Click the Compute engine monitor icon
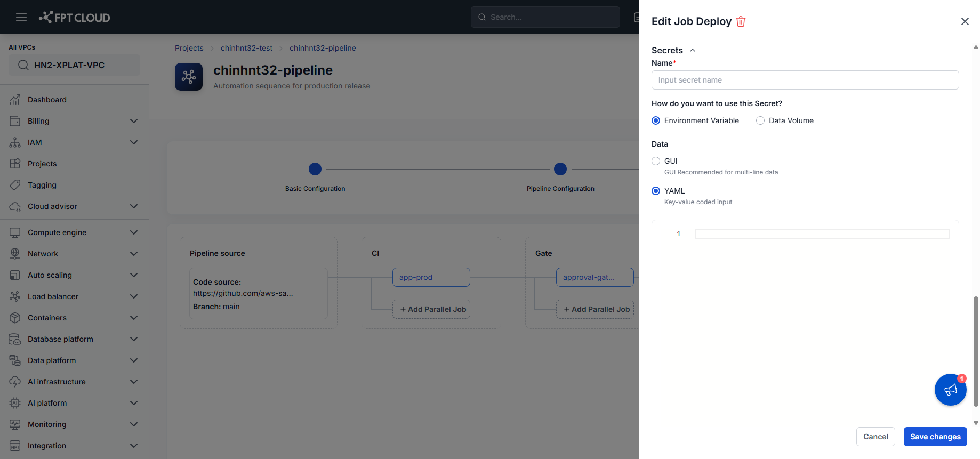 15,232
